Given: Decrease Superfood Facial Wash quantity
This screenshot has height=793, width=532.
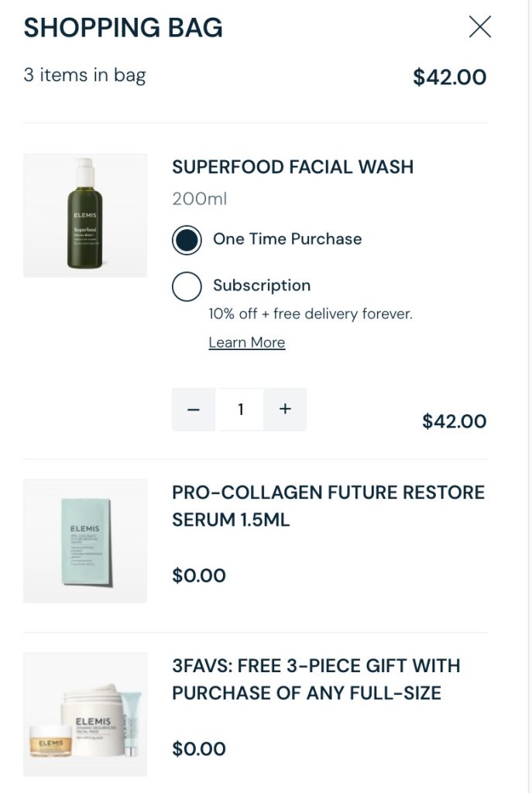Looking at the screenshot, I should (194, 409).
